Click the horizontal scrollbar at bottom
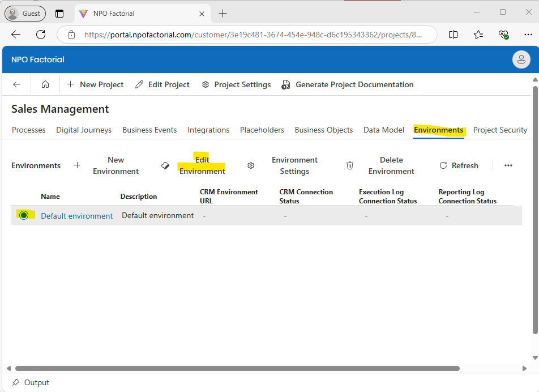 point(238,368)
